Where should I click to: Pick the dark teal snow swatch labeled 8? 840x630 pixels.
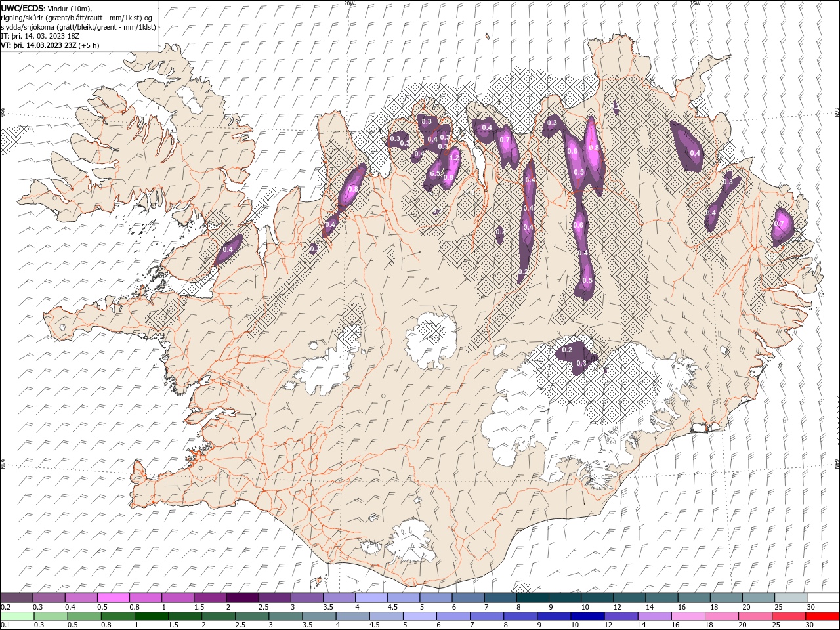click(x=532, y=597)
